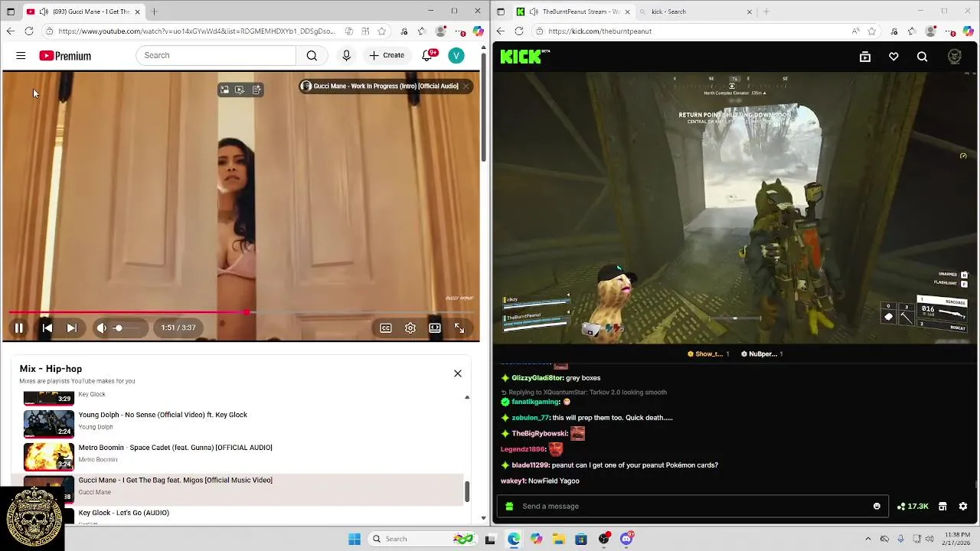Mute the YouTube player volume
This screenshot has height=551, width=980.
(101, 328)
